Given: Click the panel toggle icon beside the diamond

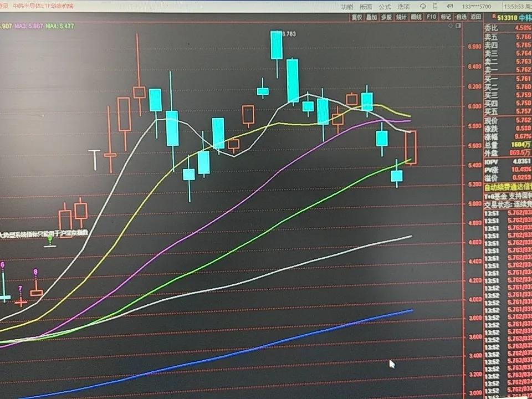Looking at the screenshot, I should [458, 26].
